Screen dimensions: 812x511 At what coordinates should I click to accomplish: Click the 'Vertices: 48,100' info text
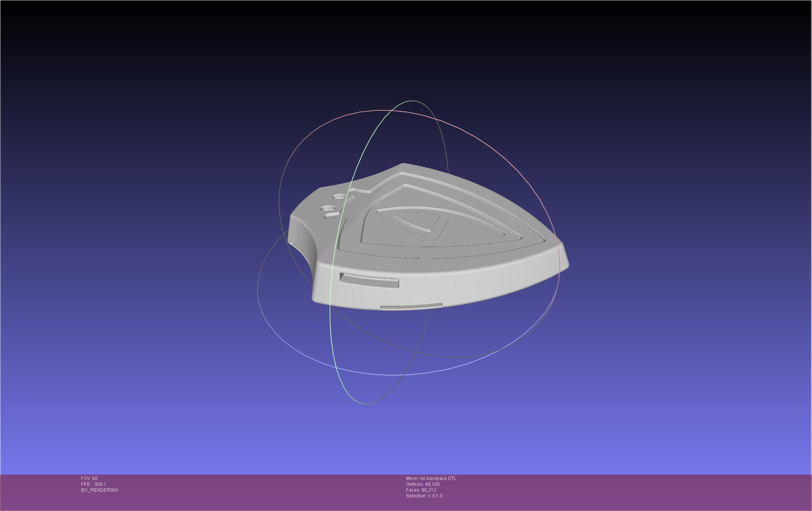tap(423, 484)
